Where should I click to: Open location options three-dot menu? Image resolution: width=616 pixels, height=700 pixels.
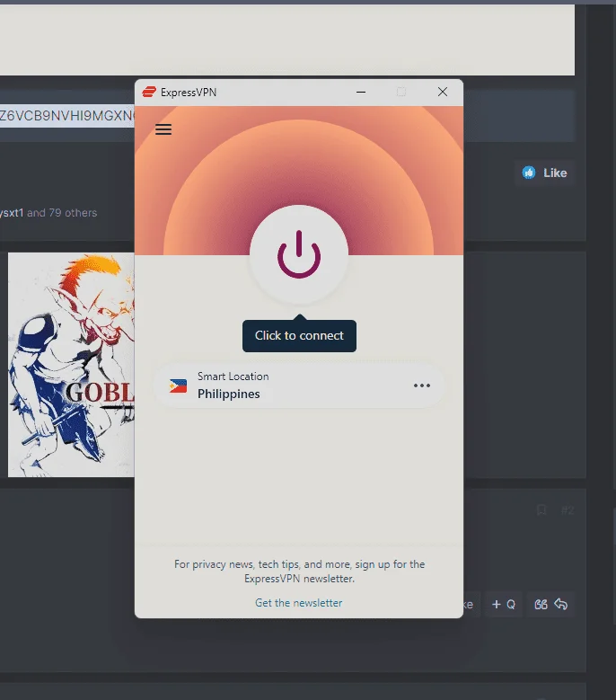[x=421, y=385]
